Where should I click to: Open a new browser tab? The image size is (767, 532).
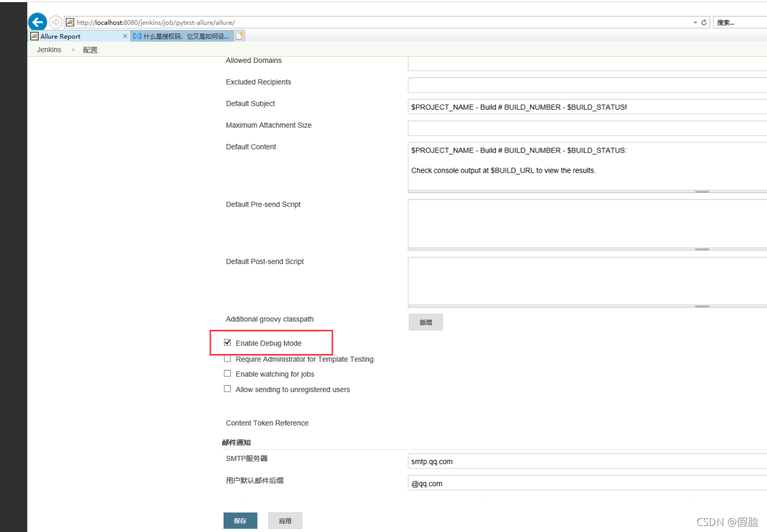pyautogui.click(x=239, y=36)
